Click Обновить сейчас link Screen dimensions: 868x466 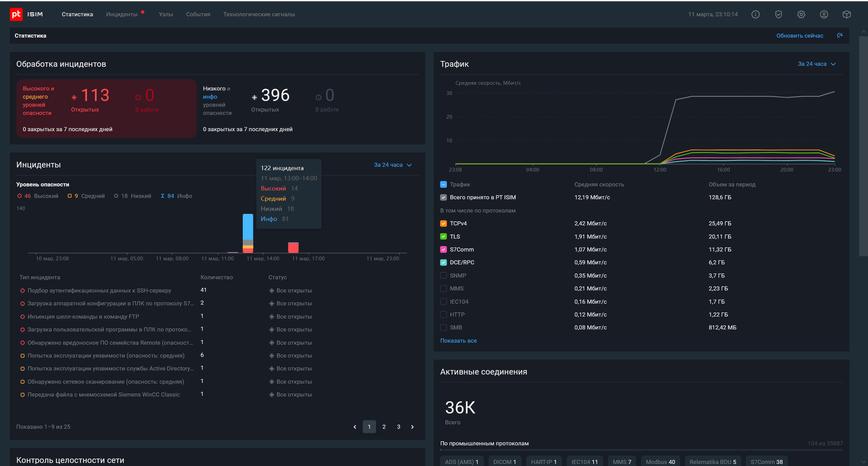point(800,36)
